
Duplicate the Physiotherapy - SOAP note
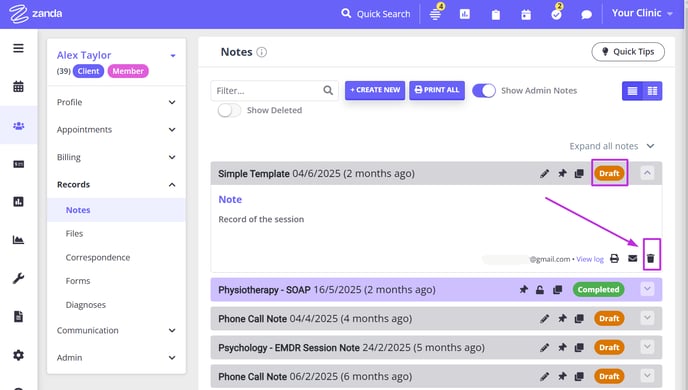[x=558, y=290]
